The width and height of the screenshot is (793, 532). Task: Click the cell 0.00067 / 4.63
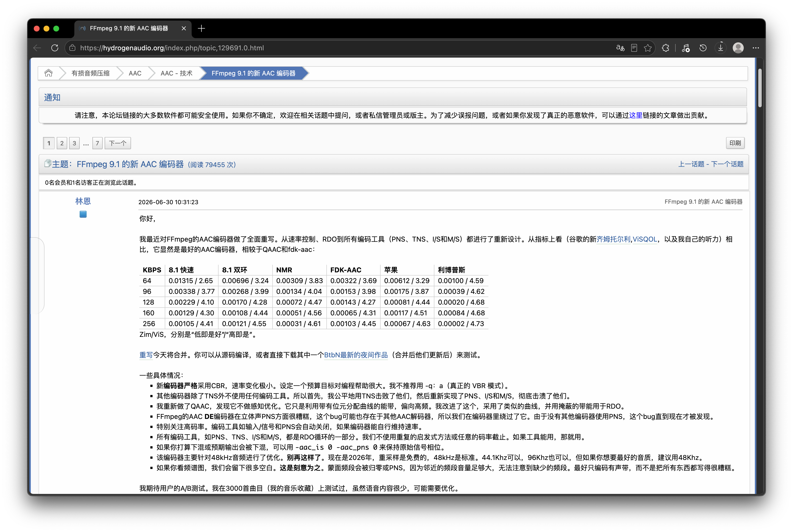point(407,324)
